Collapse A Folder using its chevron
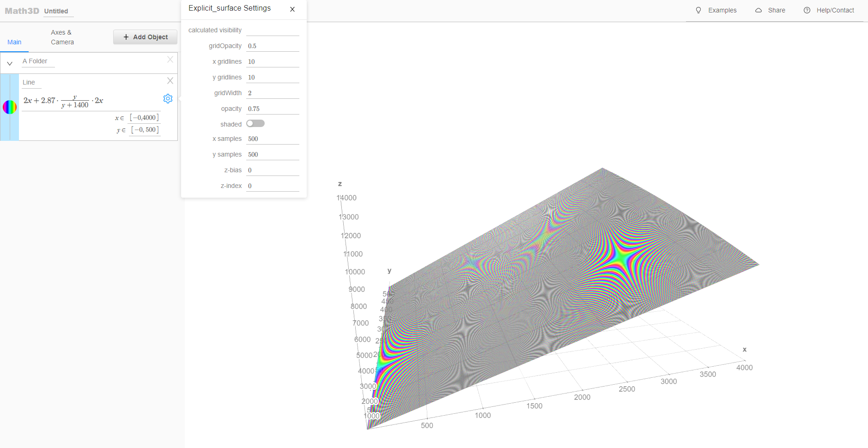Viewport: 868px width, 448px height. [10, 63]
